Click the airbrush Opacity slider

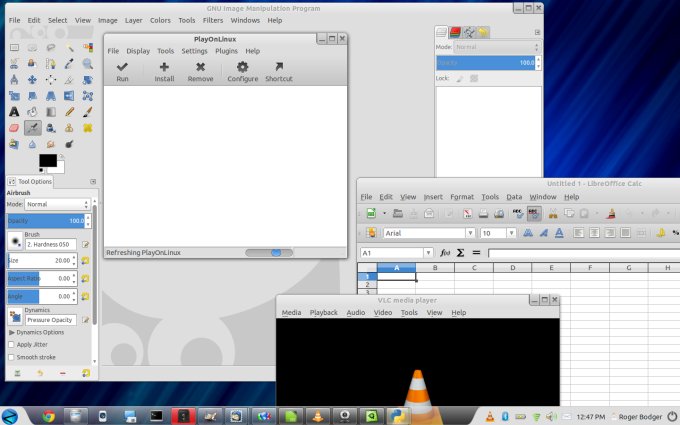pyautogui.click(x=46, y=220)
